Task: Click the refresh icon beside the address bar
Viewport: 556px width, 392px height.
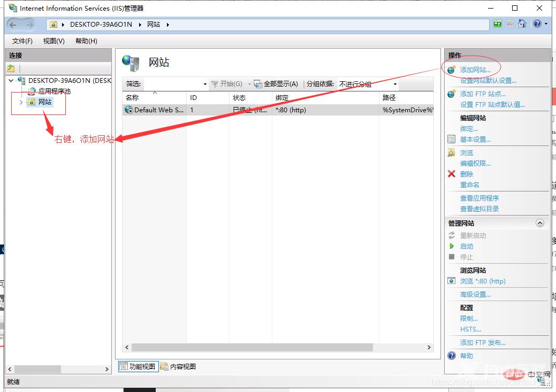Action: click(498, 24)
